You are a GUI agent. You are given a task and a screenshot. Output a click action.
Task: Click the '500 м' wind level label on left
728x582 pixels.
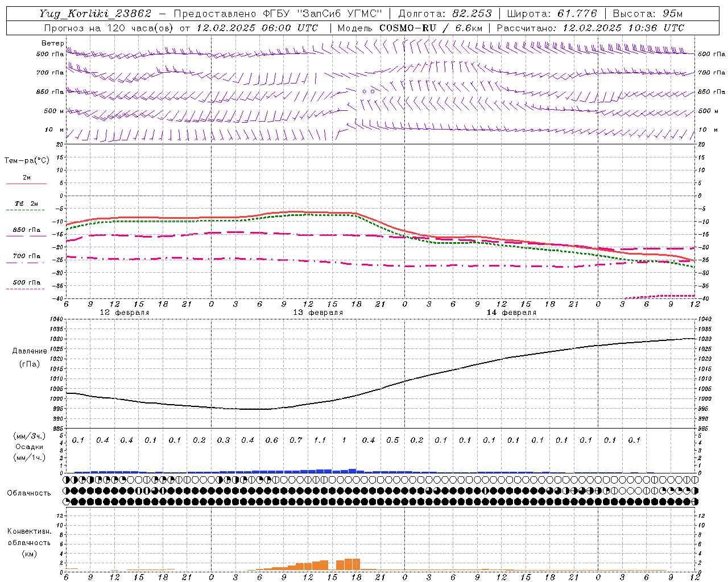tap(54, 111)
